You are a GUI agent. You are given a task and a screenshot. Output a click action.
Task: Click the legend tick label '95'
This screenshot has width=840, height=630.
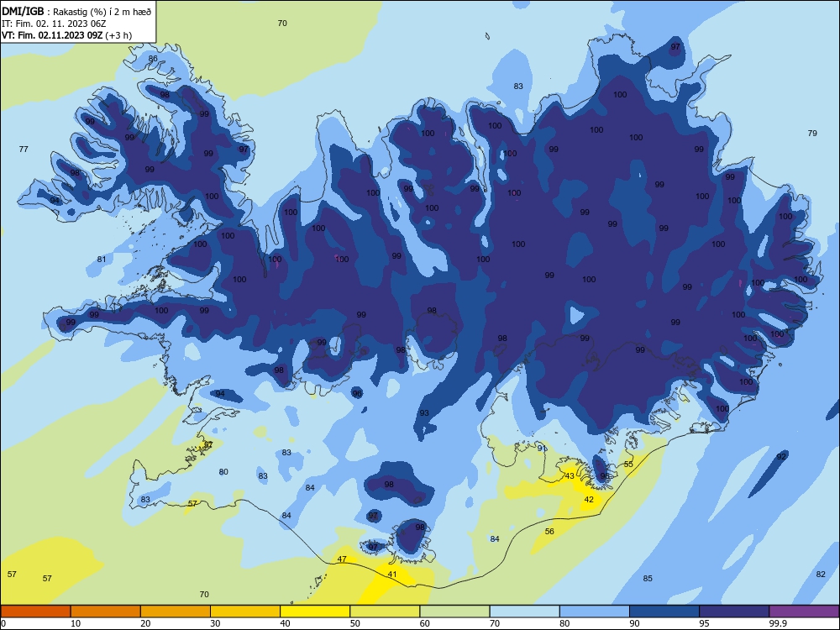click(x=704, y=623)
